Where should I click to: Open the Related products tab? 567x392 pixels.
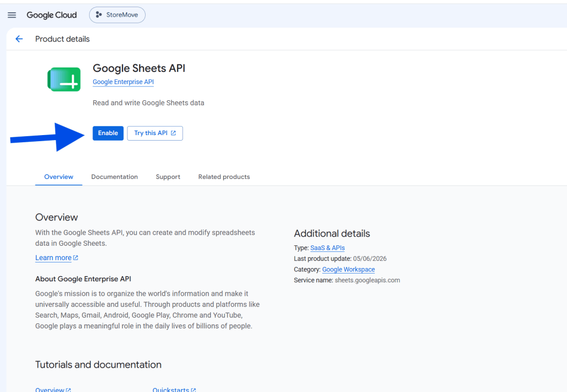pyautogui.click(x=224, y=177)
